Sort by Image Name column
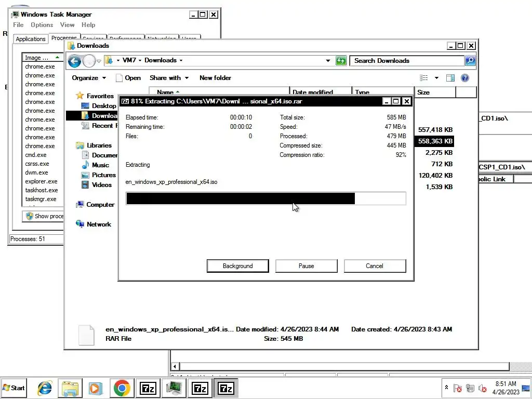 point(43,58)
